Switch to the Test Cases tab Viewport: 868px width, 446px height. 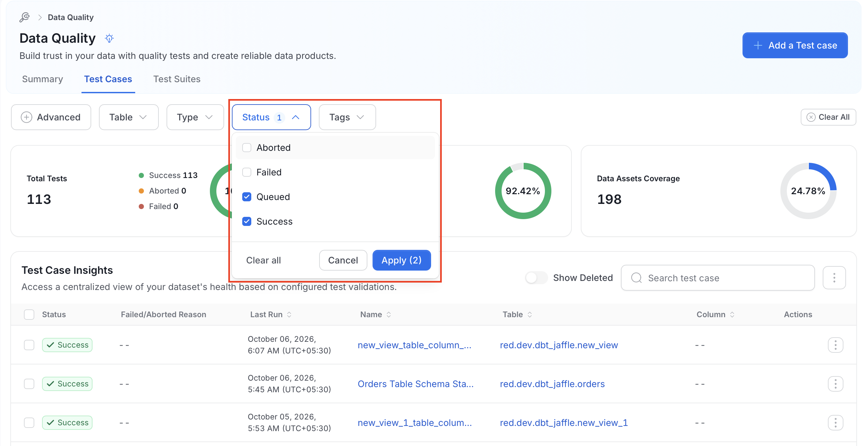tap(108, 79)
